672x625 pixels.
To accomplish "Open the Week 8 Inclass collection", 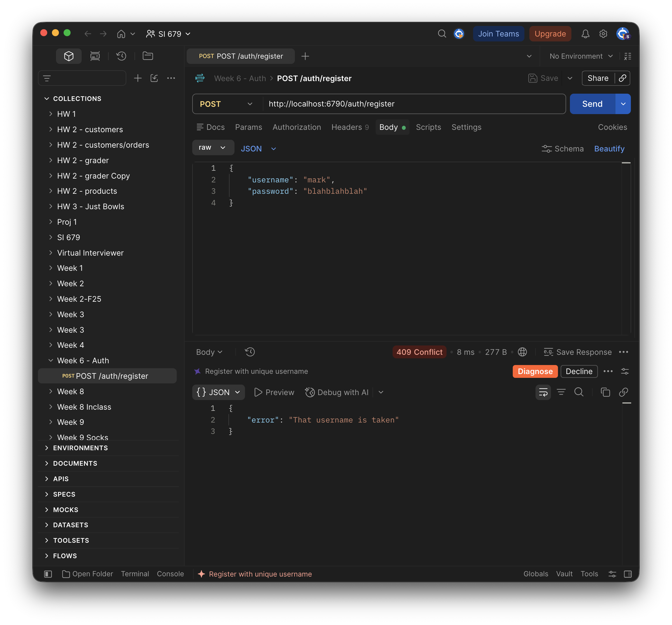I will 84,407.
